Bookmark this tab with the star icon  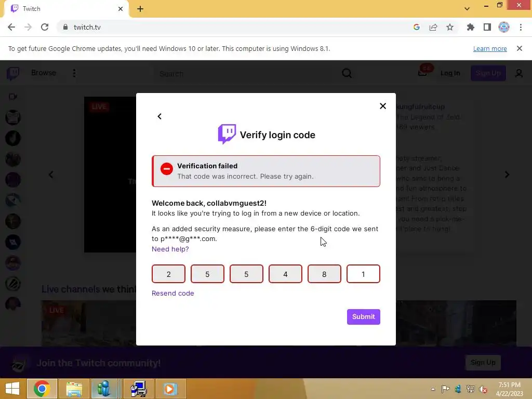[450, 27]
